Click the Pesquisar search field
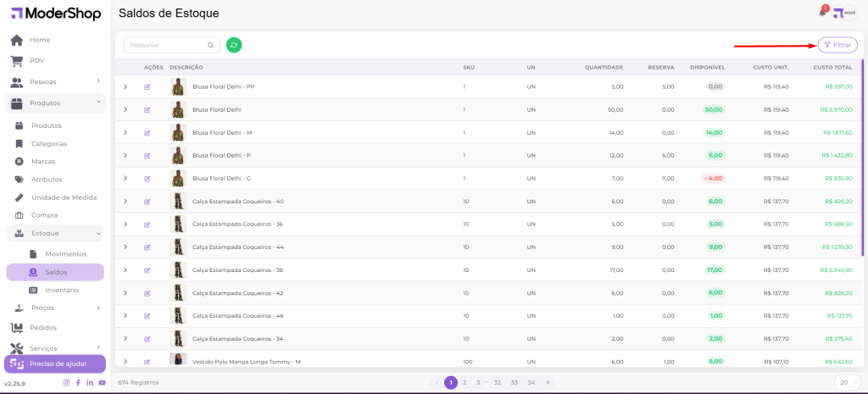Screen dimensions: 868x394 click(x=164, y=45)
